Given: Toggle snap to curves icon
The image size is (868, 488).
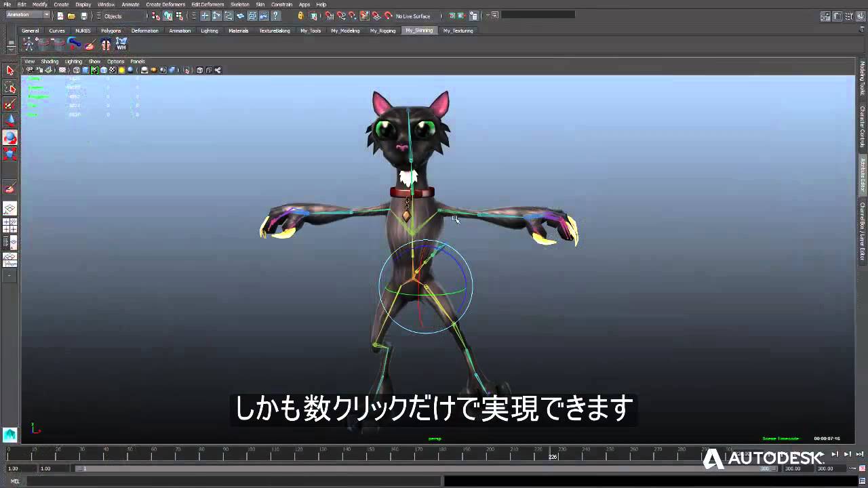Looking at the screenshot, I should coord(341,16).
